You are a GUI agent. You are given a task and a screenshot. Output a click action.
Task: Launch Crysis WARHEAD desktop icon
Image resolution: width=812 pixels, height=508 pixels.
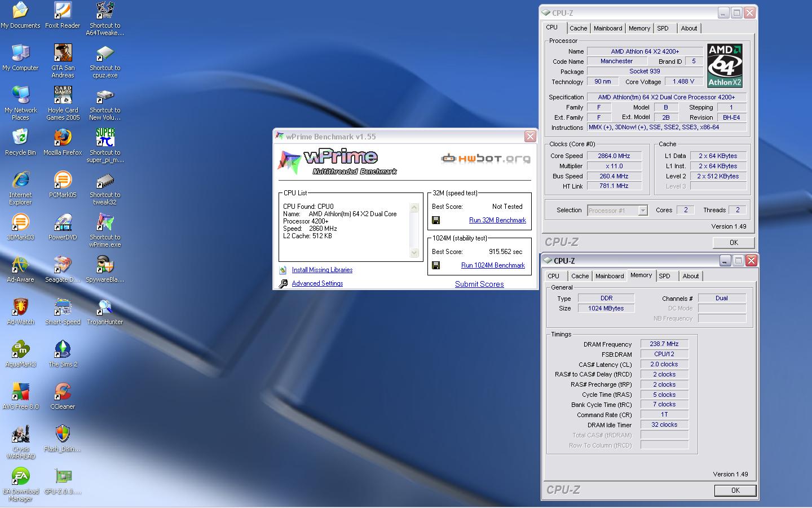(20, 442)
